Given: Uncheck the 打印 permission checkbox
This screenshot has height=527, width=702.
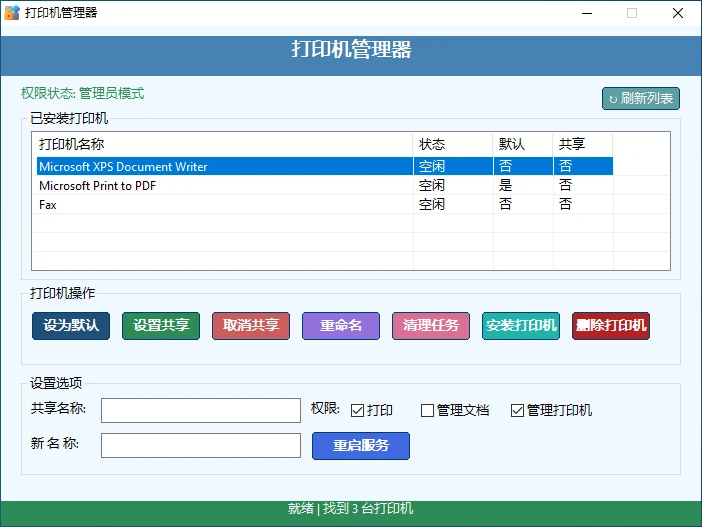Looking at the screenshot, I should [x=357, y=410].
